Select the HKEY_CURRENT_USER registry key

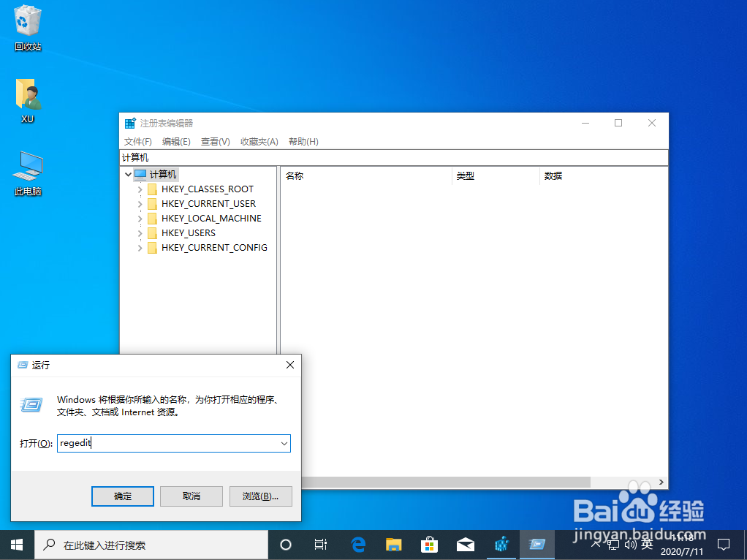(x=207, y=203)
